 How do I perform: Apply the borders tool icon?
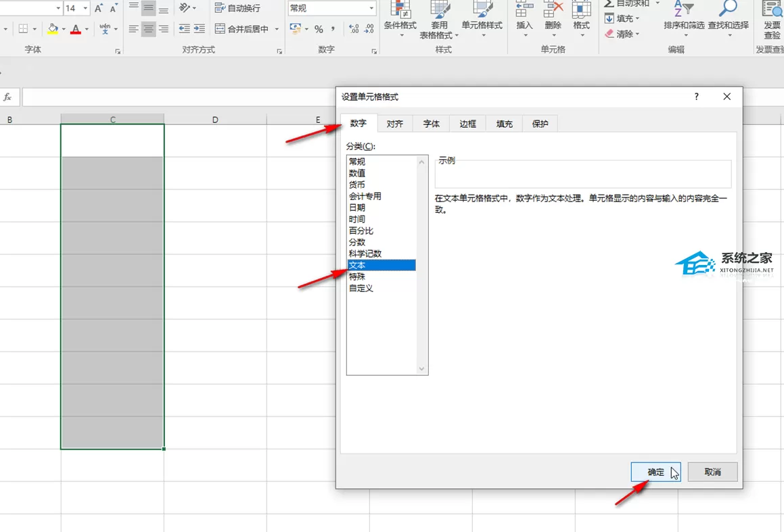[23, 29]
